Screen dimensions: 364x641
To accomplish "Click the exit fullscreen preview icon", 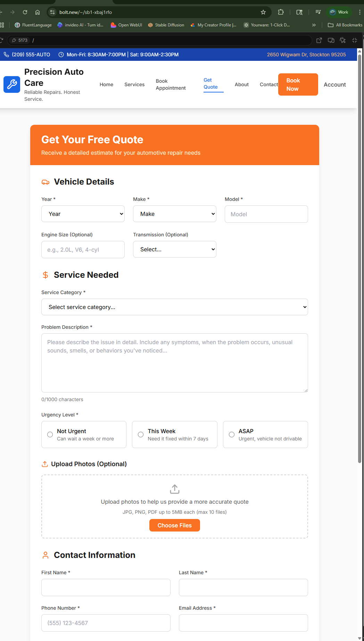I will tap(355, 40).
